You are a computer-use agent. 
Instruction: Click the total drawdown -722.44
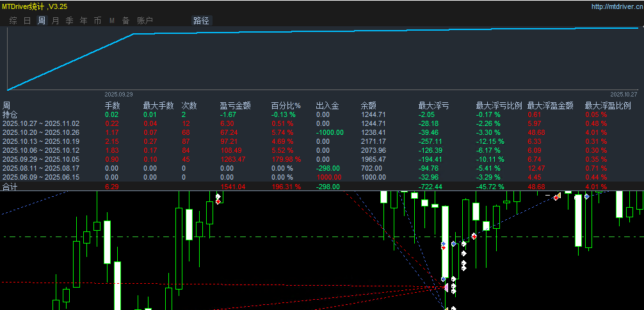[431, 187]
